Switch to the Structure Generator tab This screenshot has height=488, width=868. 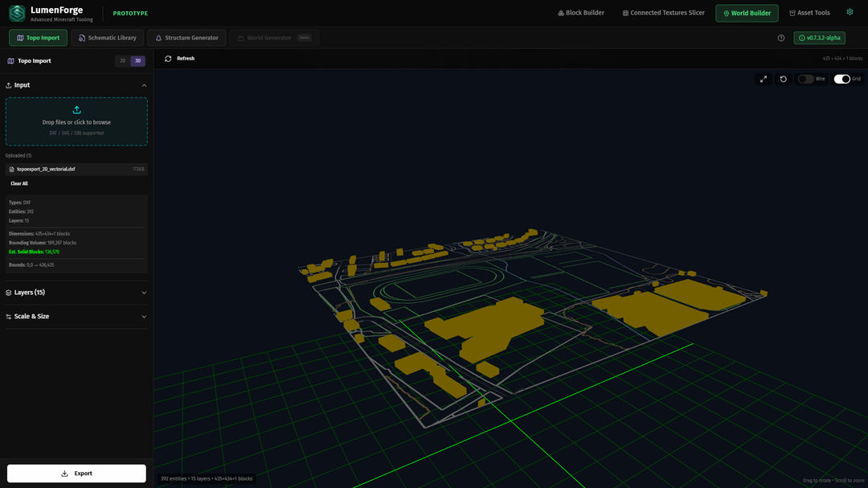point(186,38)
